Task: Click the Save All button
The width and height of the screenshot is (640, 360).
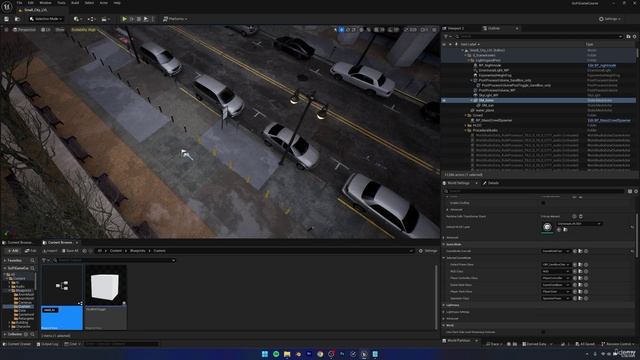Action: (x=69, y=251)
